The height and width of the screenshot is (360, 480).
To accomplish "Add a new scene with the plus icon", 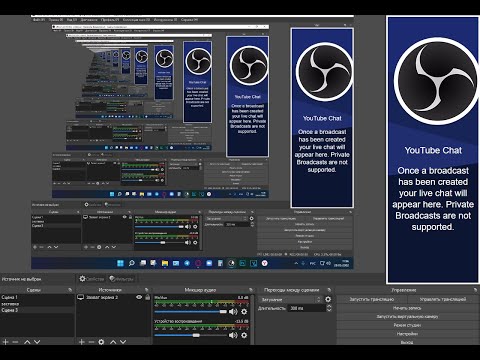I will (5, 342).
